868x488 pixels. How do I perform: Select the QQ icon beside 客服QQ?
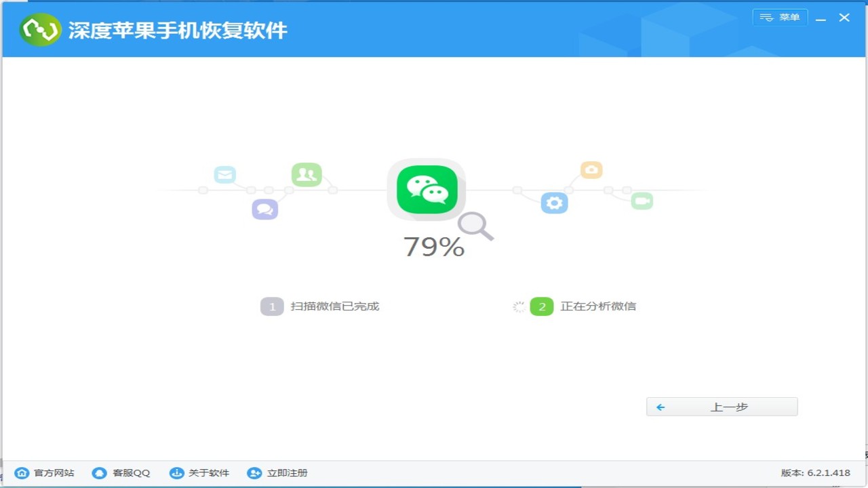coord(99,472)
